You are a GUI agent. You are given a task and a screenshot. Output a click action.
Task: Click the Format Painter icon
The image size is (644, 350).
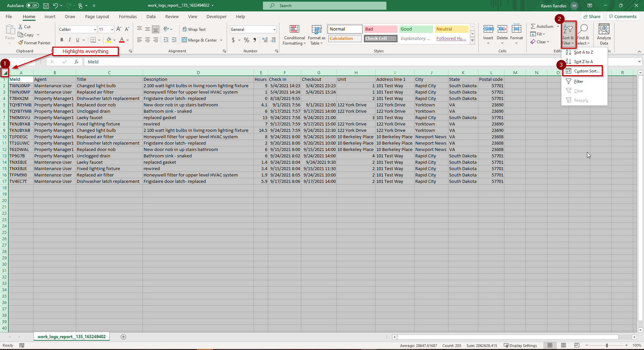21,43
